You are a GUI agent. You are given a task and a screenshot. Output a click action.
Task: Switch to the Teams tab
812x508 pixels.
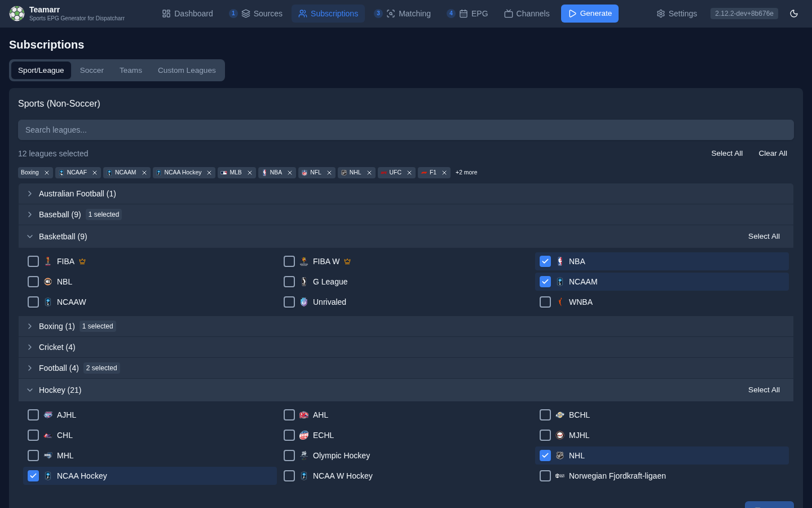(x=131, y=71)
